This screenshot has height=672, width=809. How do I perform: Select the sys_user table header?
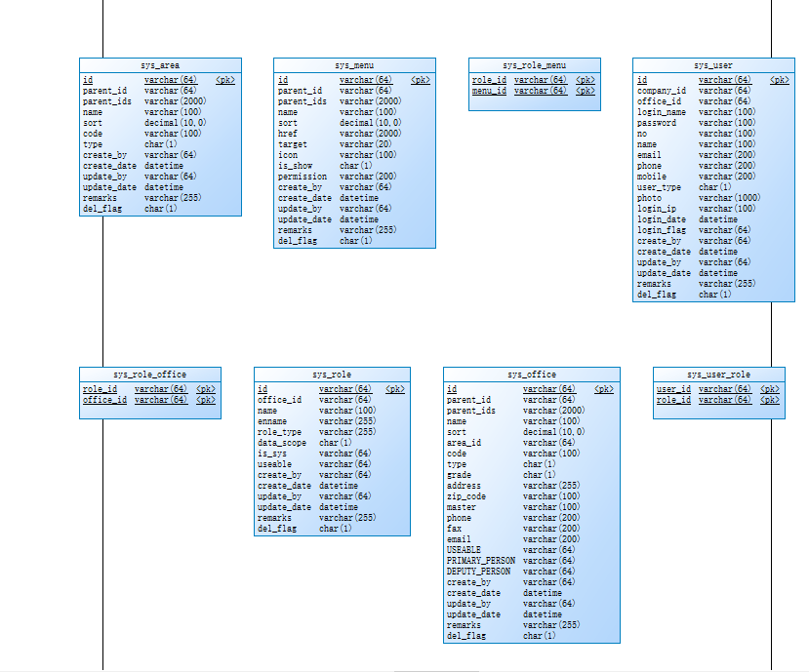713,64
